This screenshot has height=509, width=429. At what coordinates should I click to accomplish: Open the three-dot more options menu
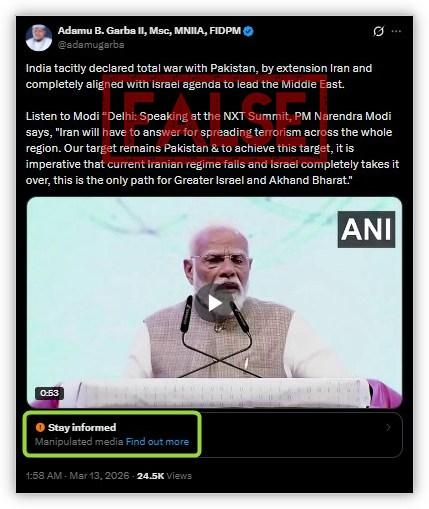(396, 31)
